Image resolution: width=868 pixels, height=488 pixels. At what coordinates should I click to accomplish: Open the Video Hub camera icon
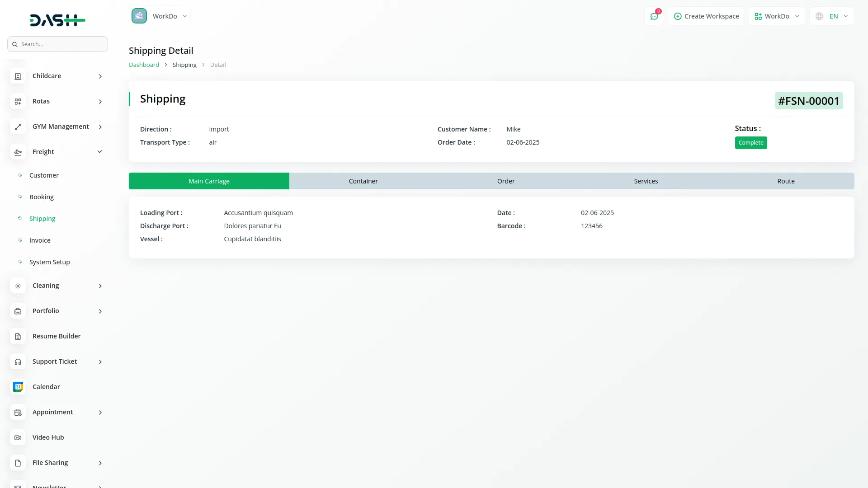tap(18, 437)
